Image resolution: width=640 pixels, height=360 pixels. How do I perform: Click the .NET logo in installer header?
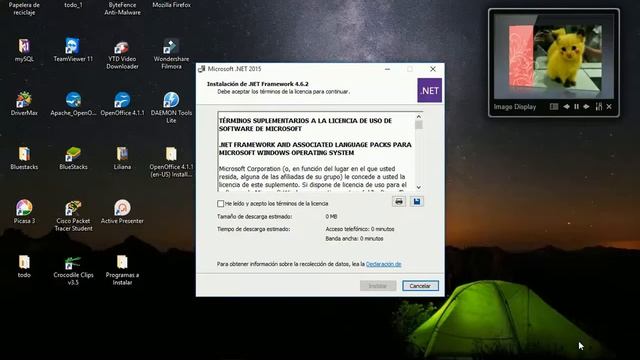pos(429,90)
